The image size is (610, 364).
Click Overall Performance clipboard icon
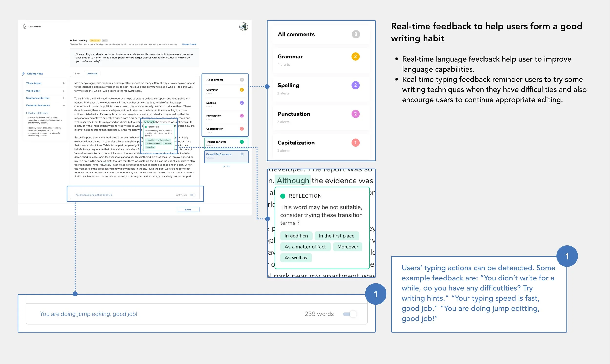click(242, 154)
